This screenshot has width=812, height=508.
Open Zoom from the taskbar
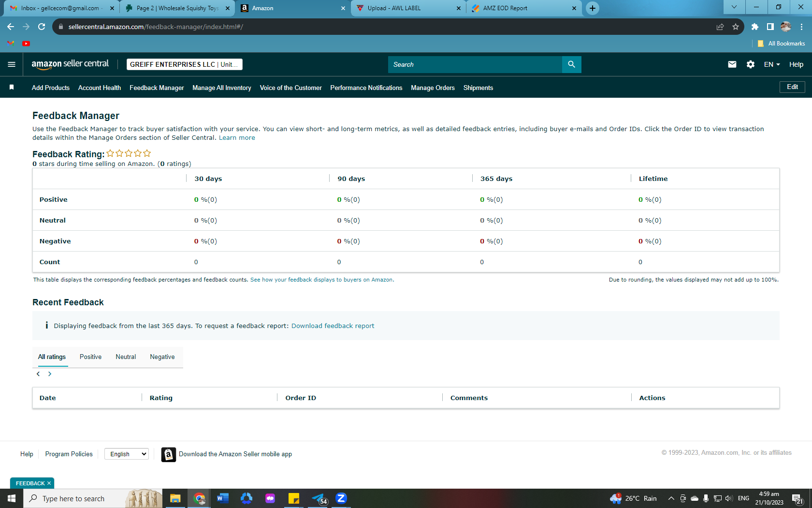341,498
